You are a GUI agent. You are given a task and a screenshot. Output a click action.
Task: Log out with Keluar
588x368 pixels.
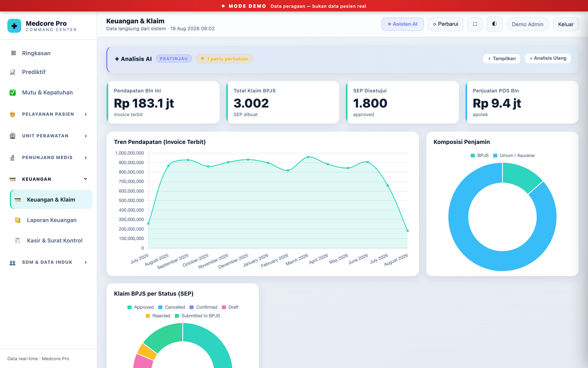(x=566, y=24)
